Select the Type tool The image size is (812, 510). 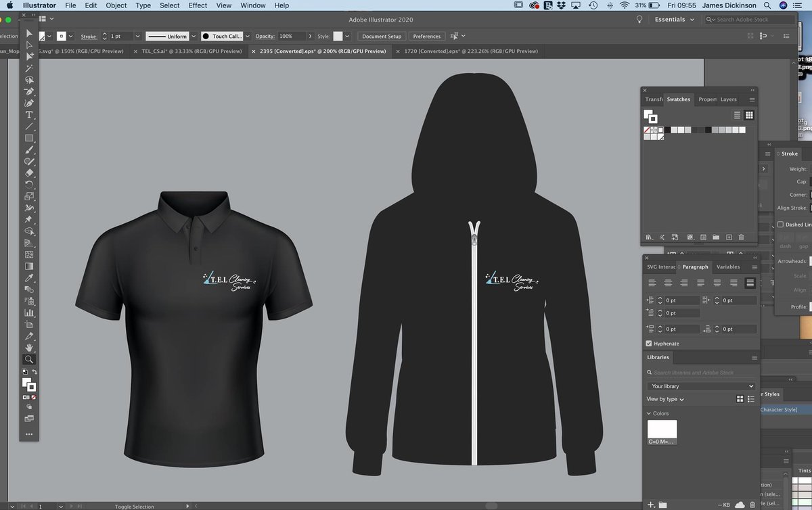(x=29, y=115)
